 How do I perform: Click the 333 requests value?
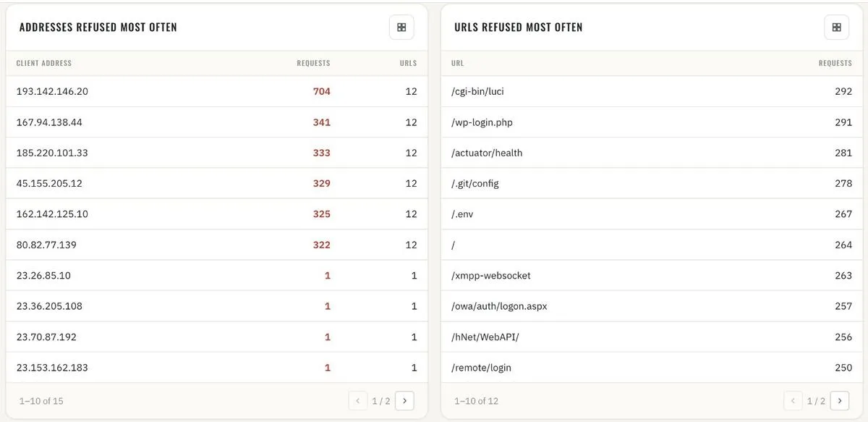[322, 153]
